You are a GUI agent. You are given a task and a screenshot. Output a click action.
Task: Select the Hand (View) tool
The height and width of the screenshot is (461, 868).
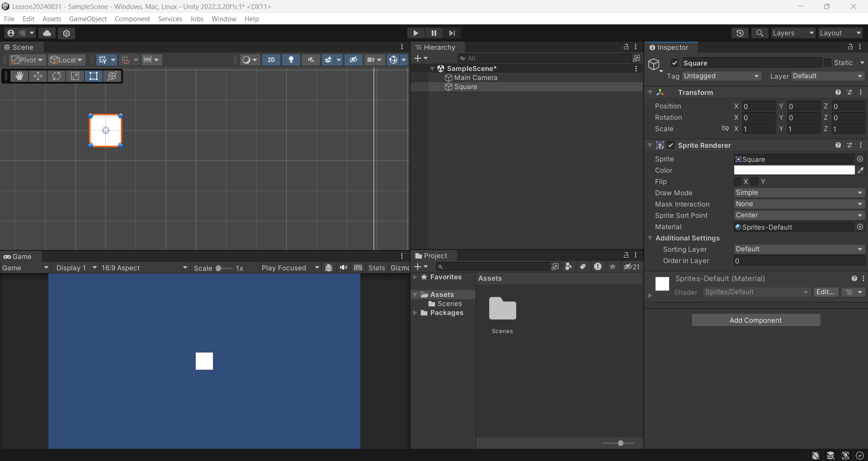click(19, 76)
